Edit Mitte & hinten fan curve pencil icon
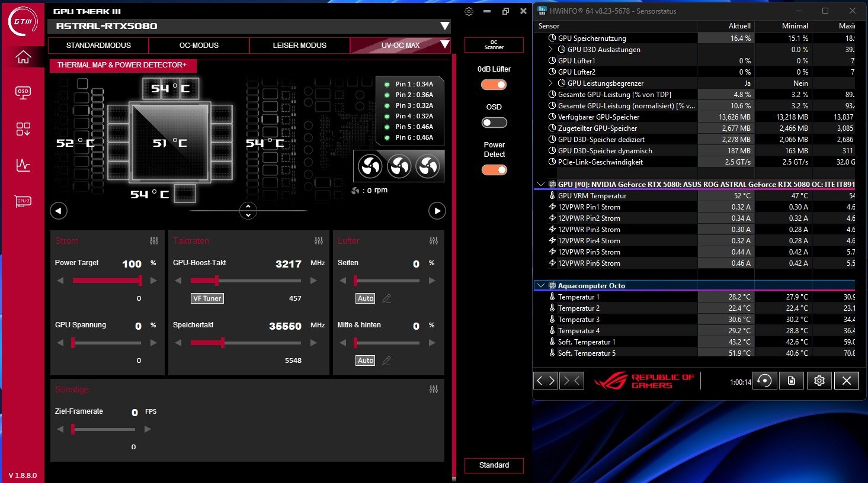 point(387,360)
